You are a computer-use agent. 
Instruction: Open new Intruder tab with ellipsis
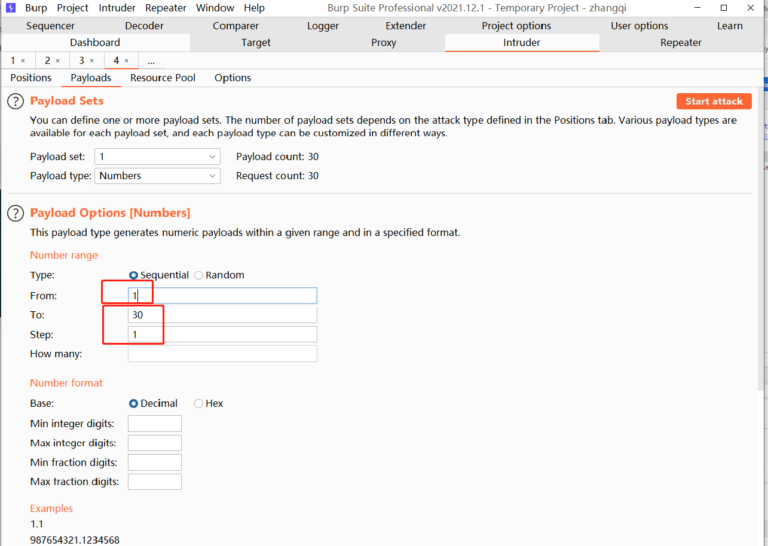pos(151,61)
